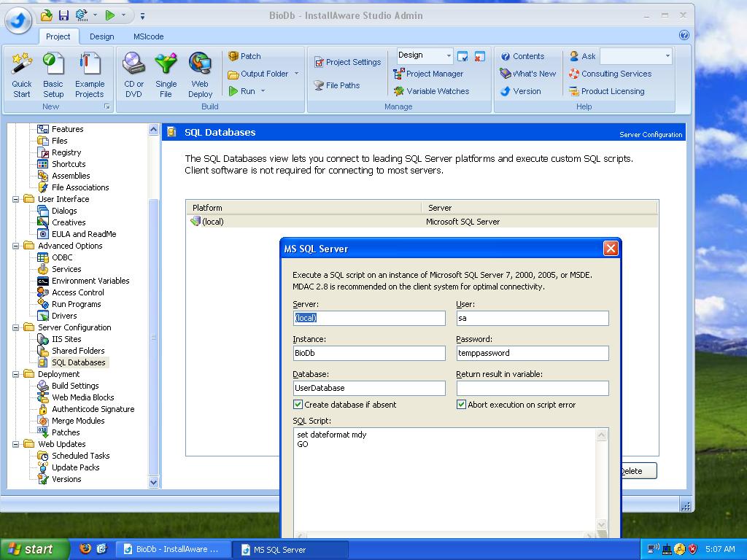Image resolution: width=747 pixels, height=560 pixels.
Task: Build a Web Deploy release
Action: click(200, 75)
